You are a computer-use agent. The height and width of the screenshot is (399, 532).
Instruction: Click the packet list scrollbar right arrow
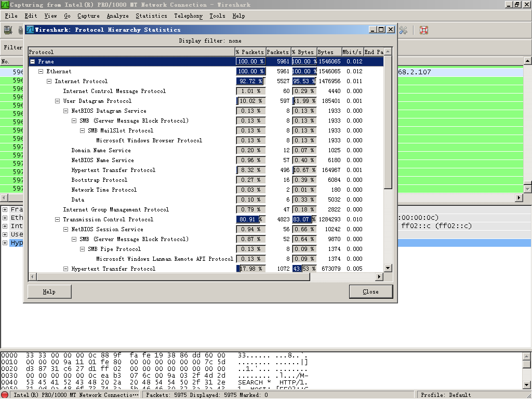[x=519, y=198]
